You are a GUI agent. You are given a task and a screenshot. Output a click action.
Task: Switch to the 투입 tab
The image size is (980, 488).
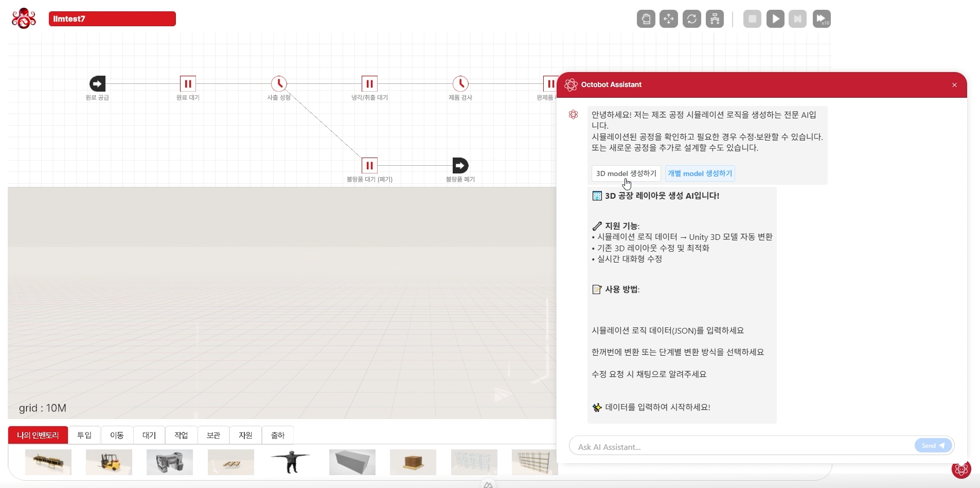84,435
